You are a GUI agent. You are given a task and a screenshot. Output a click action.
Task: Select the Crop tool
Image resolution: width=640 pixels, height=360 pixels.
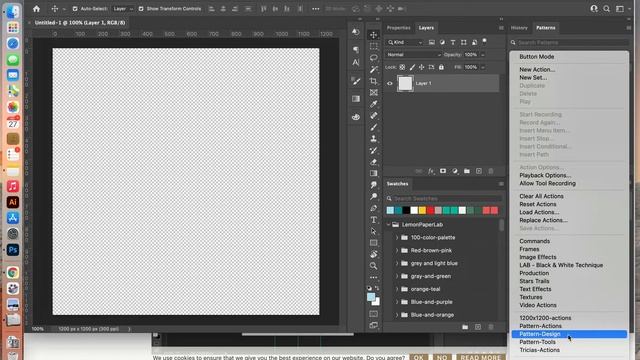tap(373, 81)
